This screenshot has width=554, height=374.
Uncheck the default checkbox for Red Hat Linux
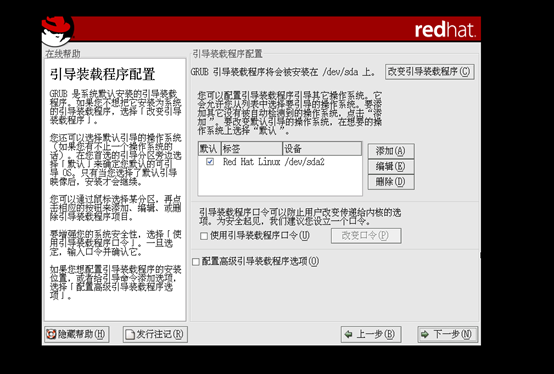(x=210, y=162)
